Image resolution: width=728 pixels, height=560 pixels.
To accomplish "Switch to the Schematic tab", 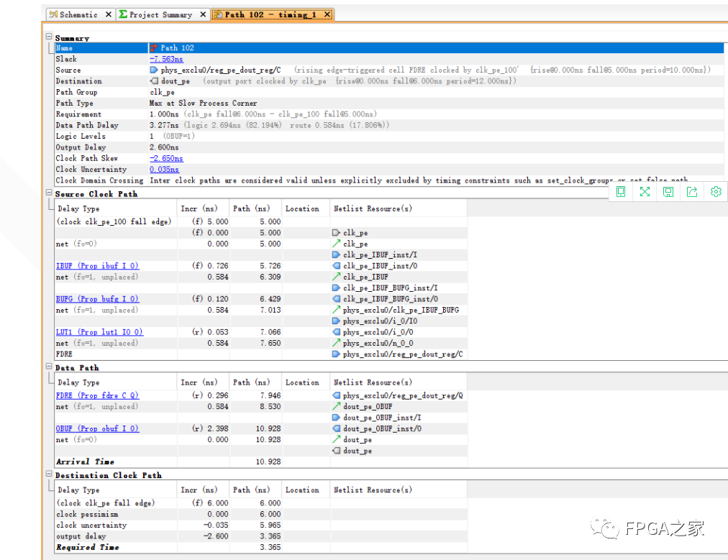I will pos(75,14).
